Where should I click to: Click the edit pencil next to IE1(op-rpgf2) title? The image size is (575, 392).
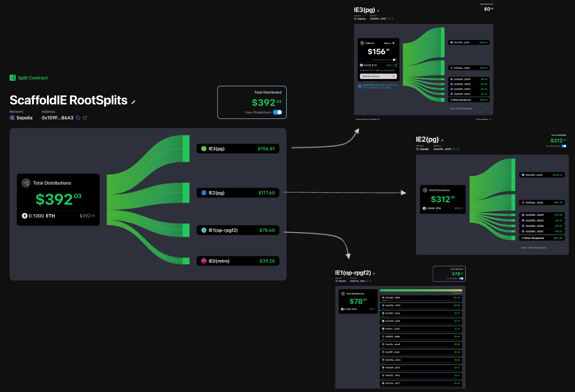click(x=374, y=274)
